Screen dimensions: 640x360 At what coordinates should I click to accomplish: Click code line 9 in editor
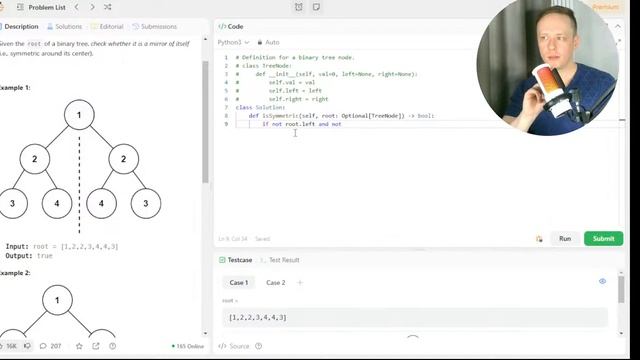(301, 124)
